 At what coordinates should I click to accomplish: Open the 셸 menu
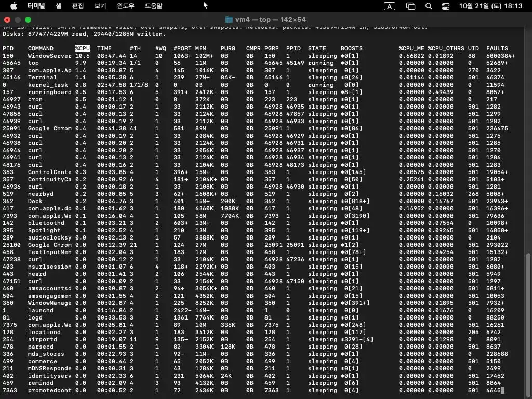tap(59, 6)
